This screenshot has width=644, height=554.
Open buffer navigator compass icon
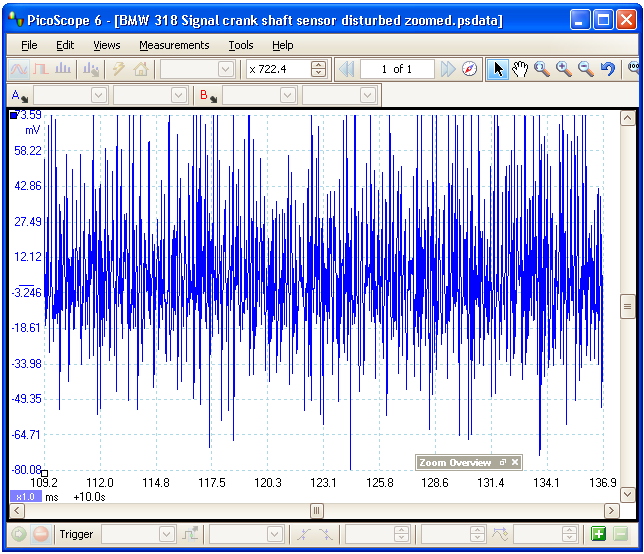coord(470,69)
